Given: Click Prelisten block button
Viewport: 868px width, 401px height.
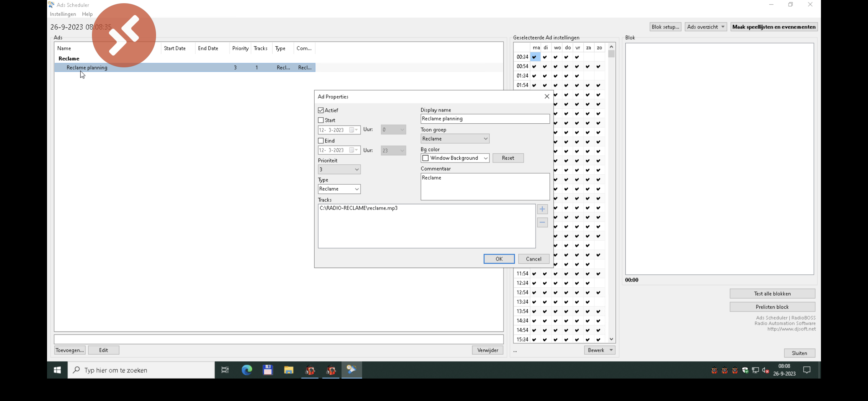Looking at the screenshot, I should click(772, 307).
